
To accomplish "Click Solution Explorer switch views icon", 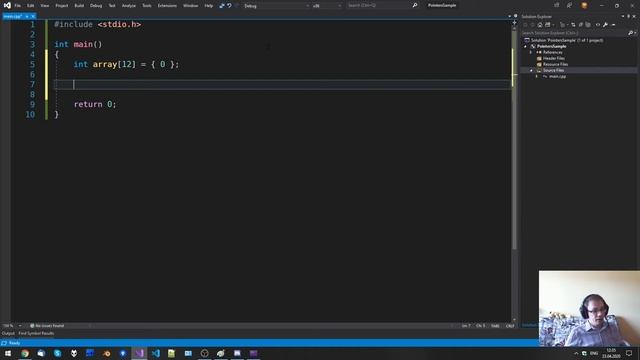I will pyautogui.click(x=548, y=25).
